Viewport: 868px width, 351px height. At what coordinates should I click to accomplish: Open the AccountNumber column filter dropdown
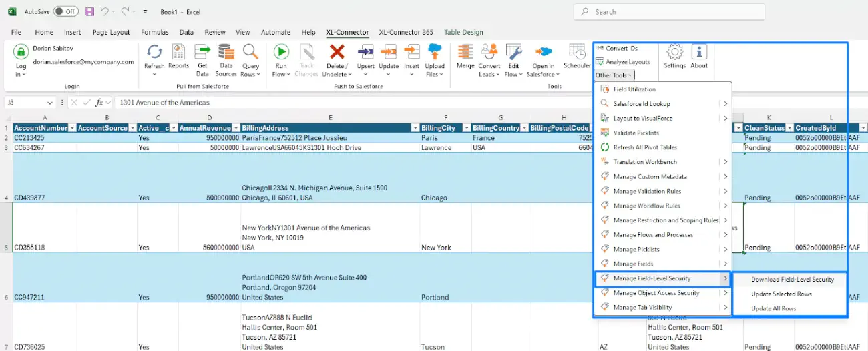(72, 128)
